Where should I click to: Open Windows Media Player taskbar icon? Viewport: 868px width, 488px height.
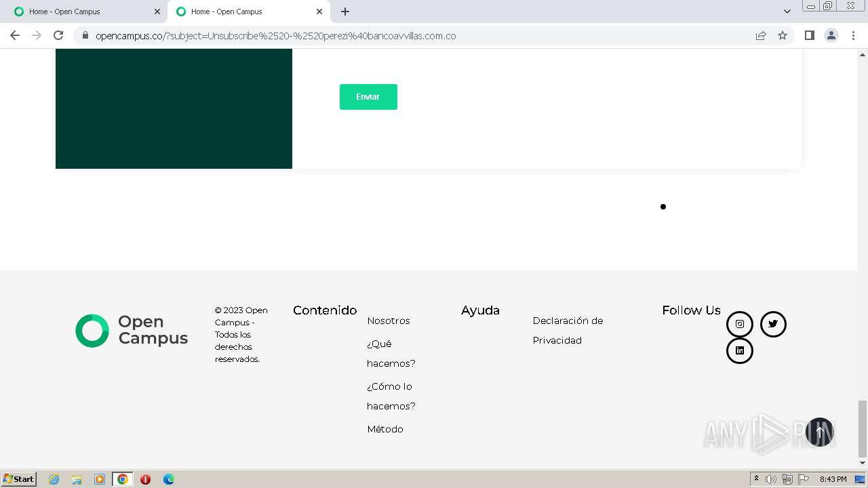click(100, 479)
